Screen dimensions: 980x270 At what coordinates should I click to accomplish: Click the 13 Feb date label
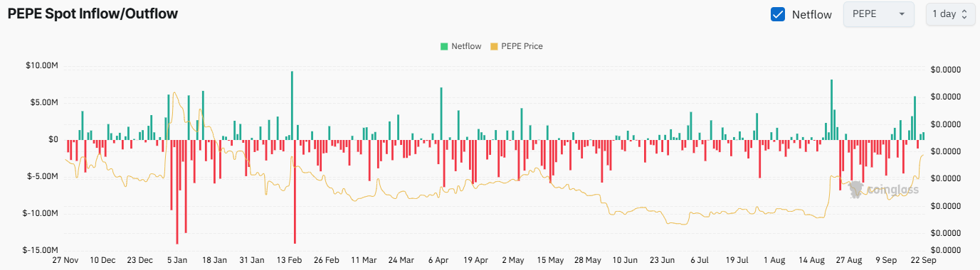coord(290,260)
